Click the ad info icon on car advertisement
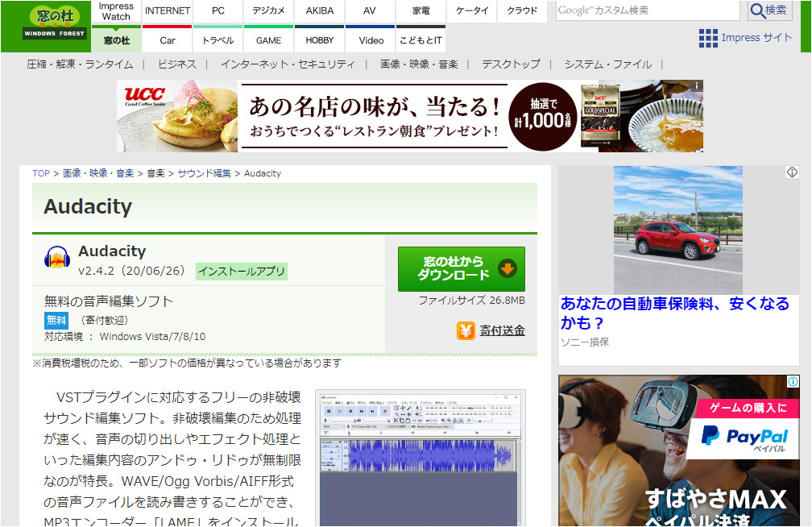The width and height of the screenshot is (812, 527). click(791, 172)
